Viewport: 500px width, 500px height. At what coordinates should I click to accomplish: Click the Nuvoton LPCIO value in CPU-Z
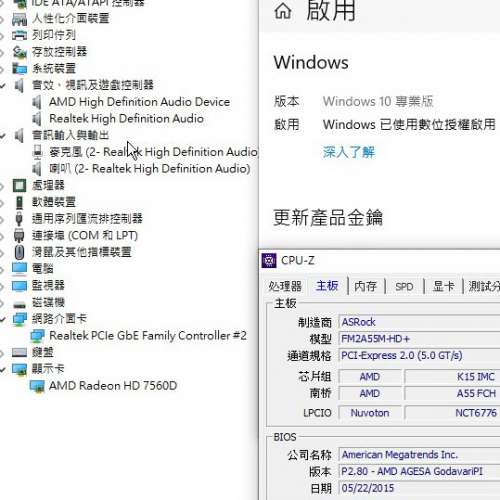point(370,413)
